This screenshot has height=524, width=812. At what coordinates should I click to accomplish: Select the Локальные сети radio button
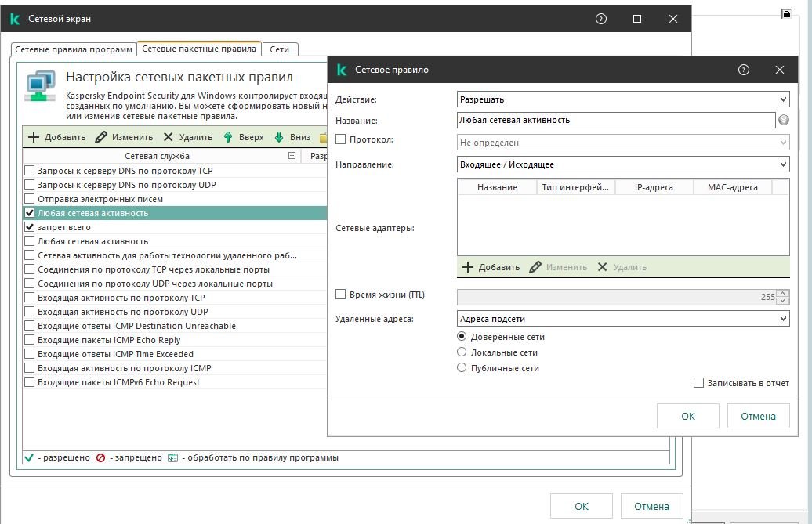point(462,352)
